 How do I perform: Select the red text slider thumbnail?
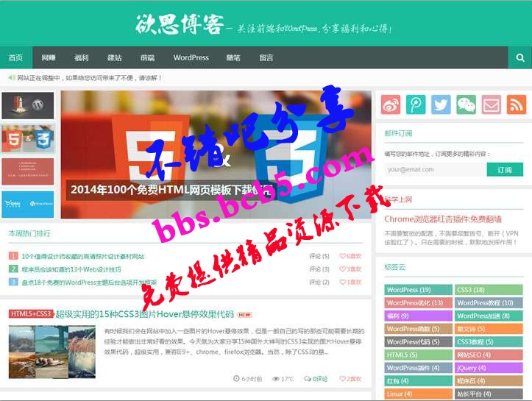(28, 171)
